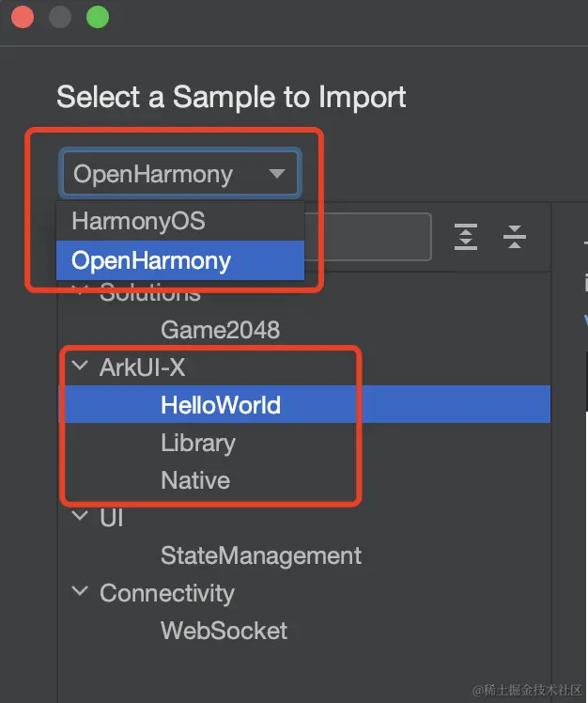The height and width of the screenshot is (703, 588).
Task: Click the expand all icon
Action: 466,236
